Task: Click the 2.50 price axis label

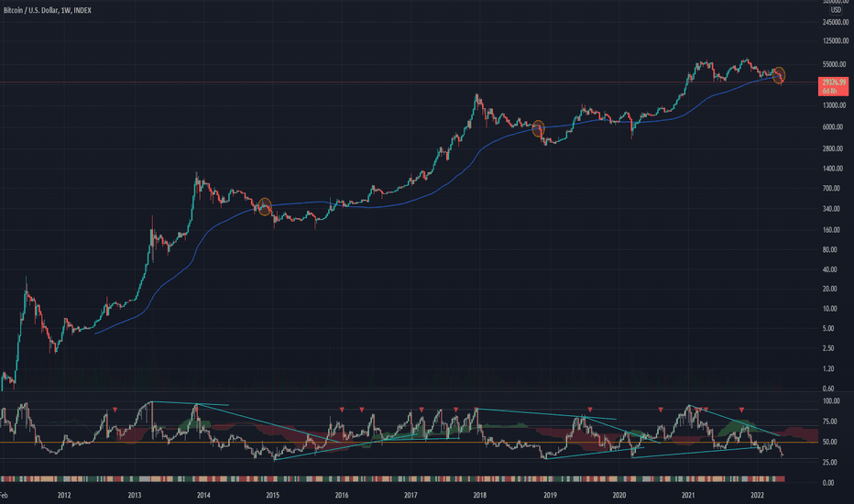Action: coord(828,348)
